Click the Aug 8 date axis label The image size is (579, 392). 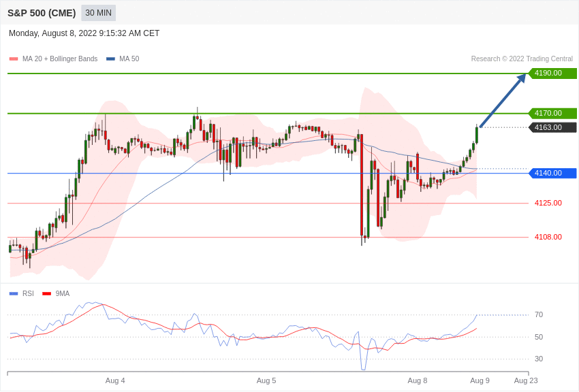click(418, 380)
